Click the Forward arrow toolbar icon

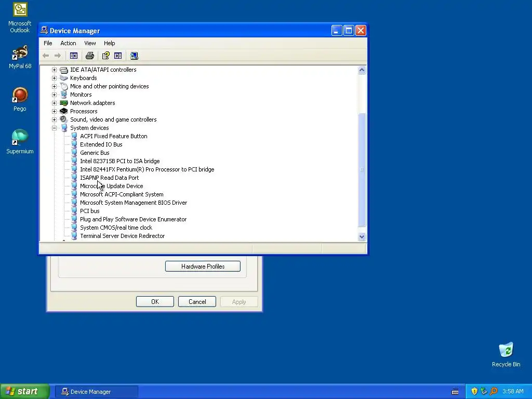[x=58, y=56]
